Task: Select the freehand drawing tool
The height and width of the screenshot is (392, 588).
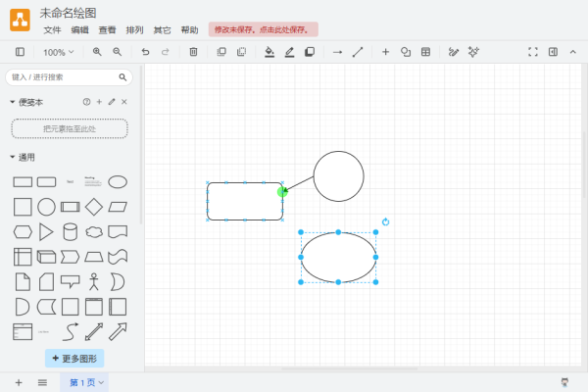Action: pyautogui.click(x=454, y=52)
